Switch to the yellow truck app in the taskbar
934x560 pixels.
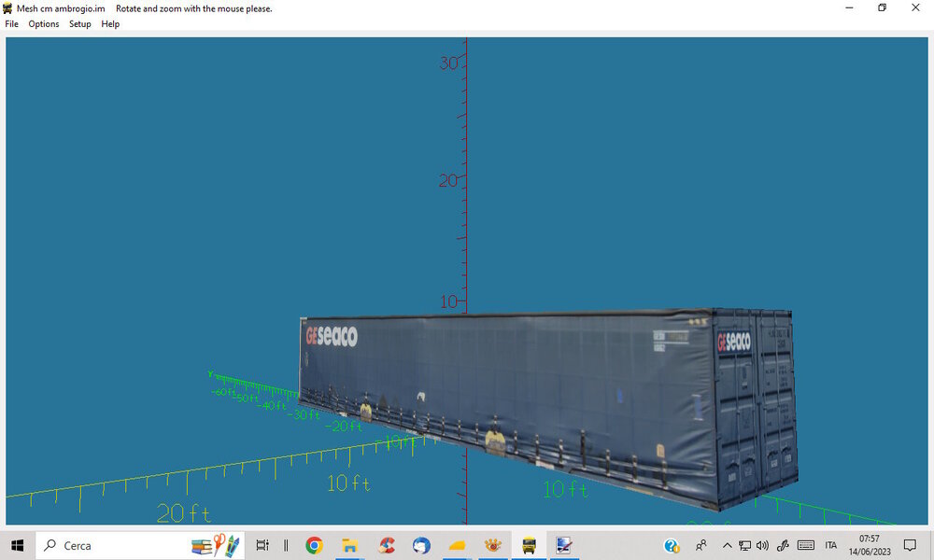pos(529,545)
